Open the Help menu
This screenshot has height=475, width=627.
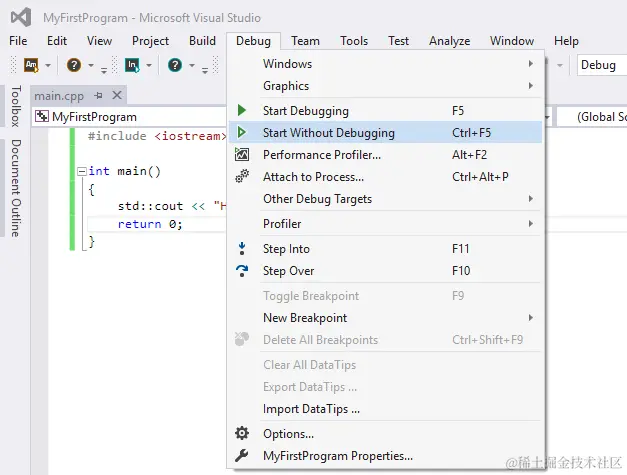coord(566,41)
